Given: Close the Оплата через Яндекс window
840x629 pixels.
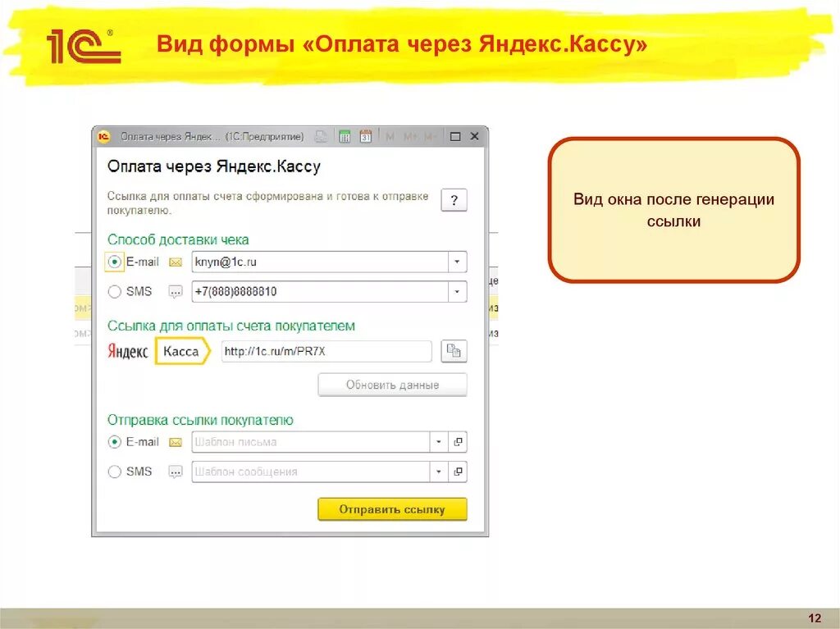Looking at the screenshot, I should (x=475, y=137).
